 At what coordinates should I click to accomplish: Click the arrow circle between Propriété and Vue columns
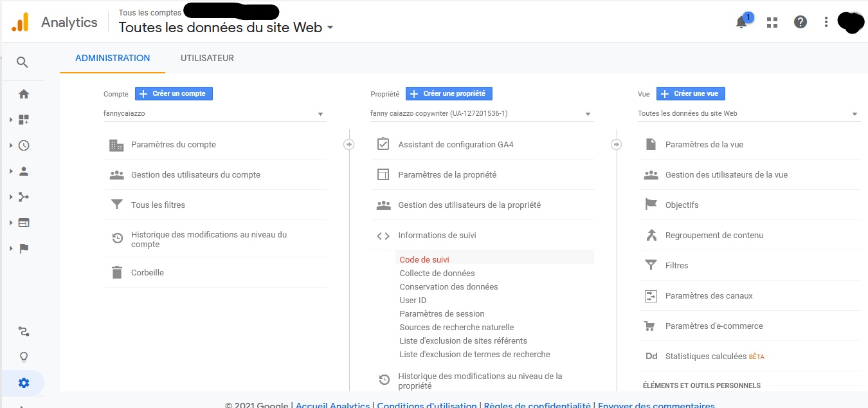pos(616,144)
